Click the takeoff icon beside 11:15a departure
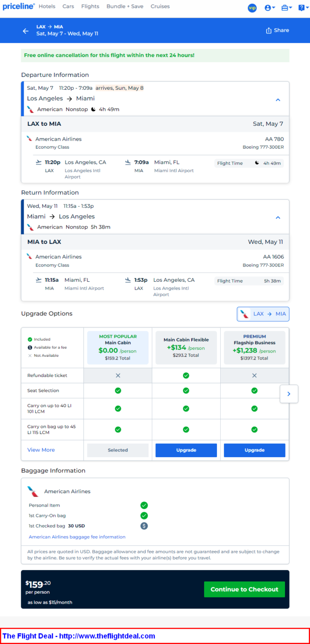Viewport: 310px width, 644px height. (38, 280)
